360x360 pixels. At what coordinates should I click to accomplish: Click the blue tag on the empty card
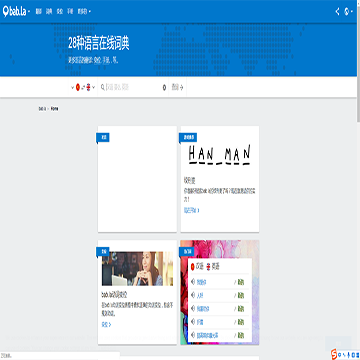click(103, 137)
